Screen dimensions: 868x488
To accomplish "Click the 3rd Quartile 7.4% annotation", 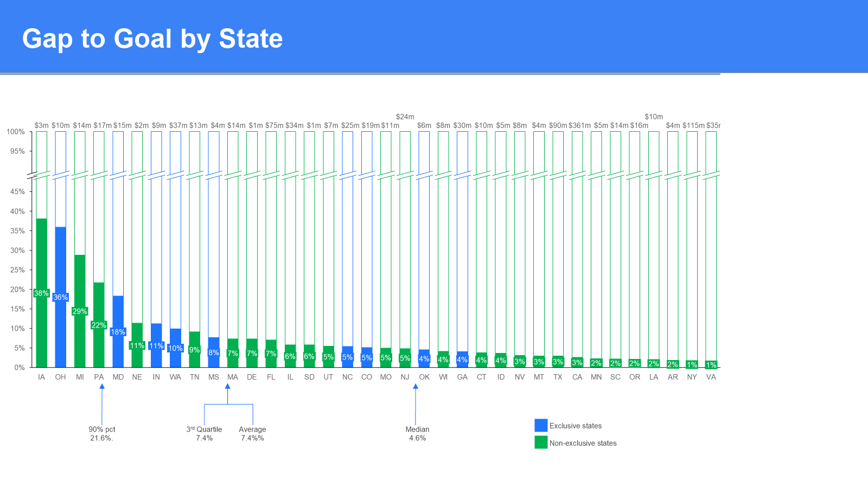I will point(204,433).
